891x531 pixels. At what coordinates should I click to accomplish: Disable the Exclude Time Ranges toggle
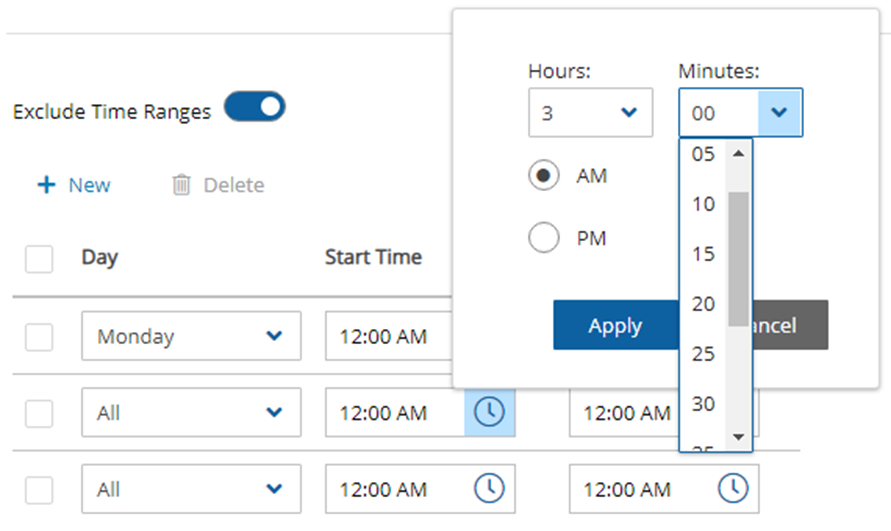pyautogui.click(x=255, y=108)
